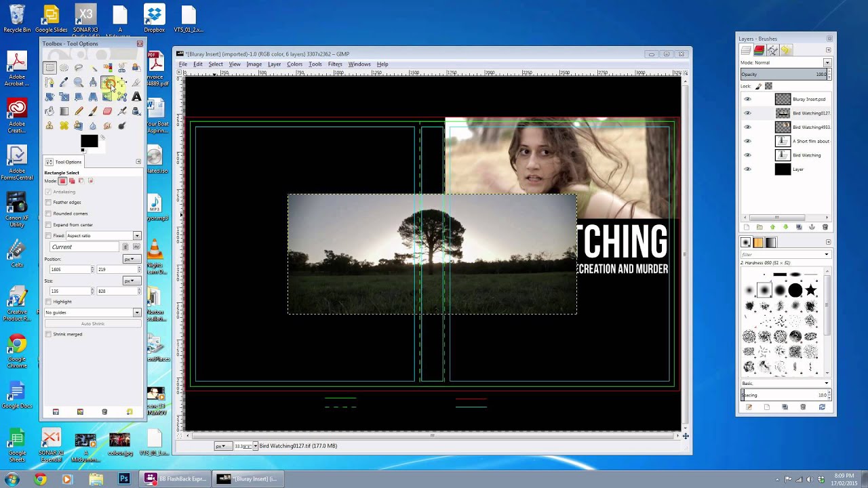Open the Filters menu
This screenshot has height=488, width=868.
[x=335, y=64]
